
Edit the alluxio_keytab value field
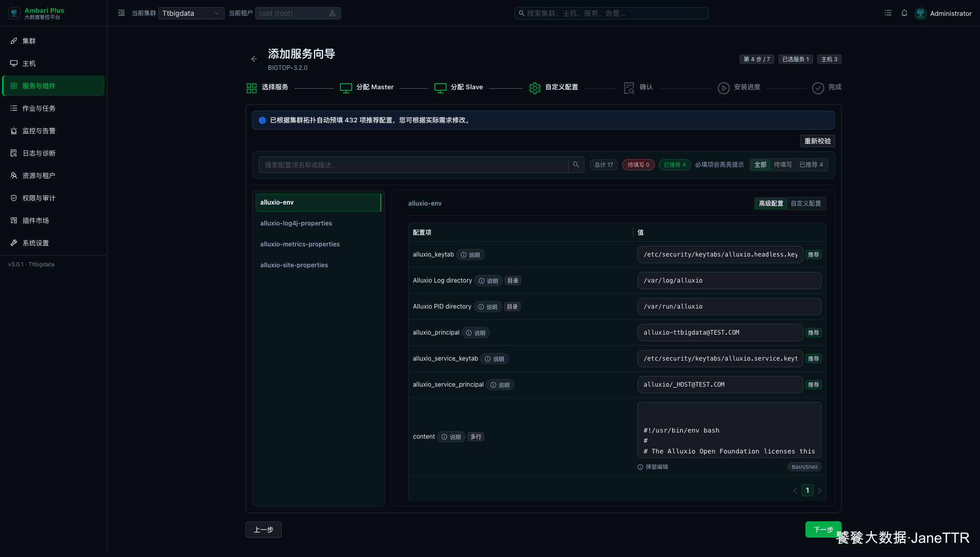point(720,255)
